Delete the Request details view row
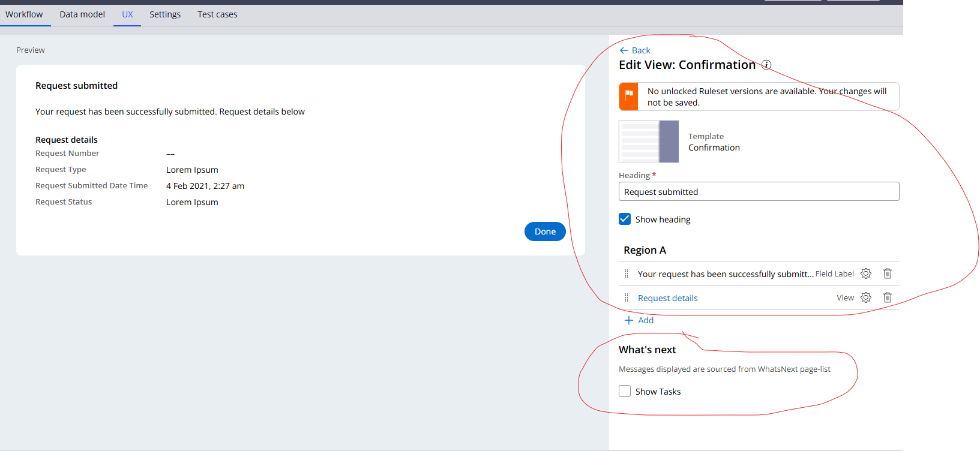980x451 pixels. pos(887,297)
